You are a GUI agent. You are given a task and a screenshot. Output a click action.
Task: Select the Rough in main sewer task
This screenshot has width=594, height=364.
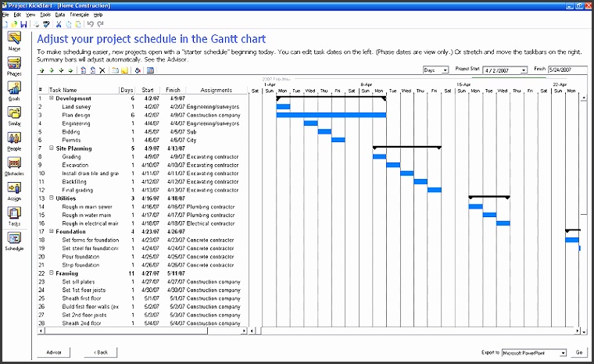pyautogui.click(x=87, y=207)
